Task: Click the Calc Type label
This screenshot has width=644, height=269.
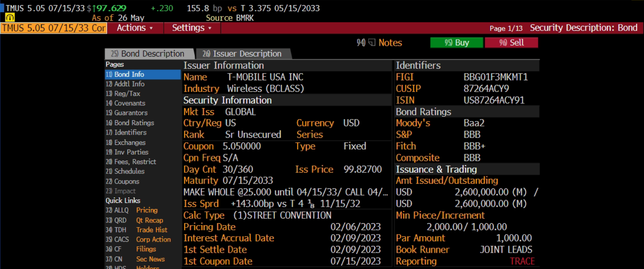Action: [x=204, y=215]
